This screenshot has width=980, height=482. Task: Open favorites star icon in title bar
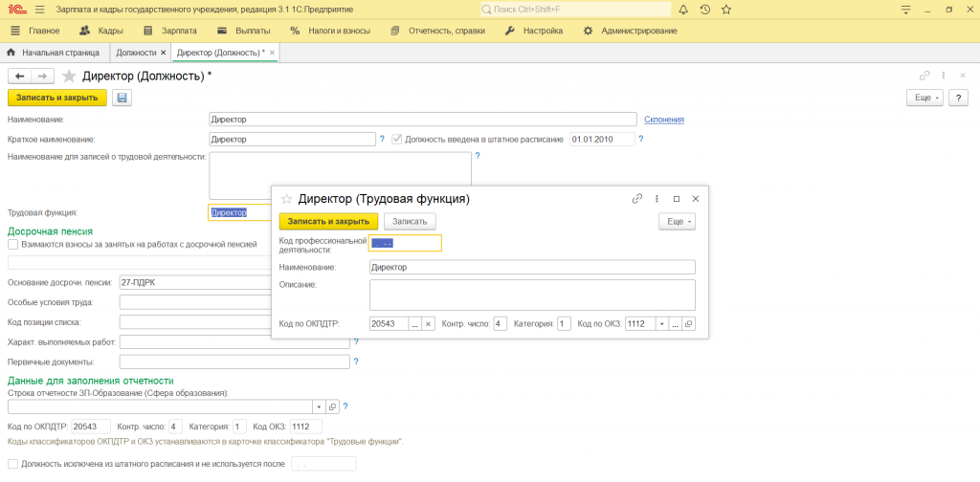click(726, 10)
